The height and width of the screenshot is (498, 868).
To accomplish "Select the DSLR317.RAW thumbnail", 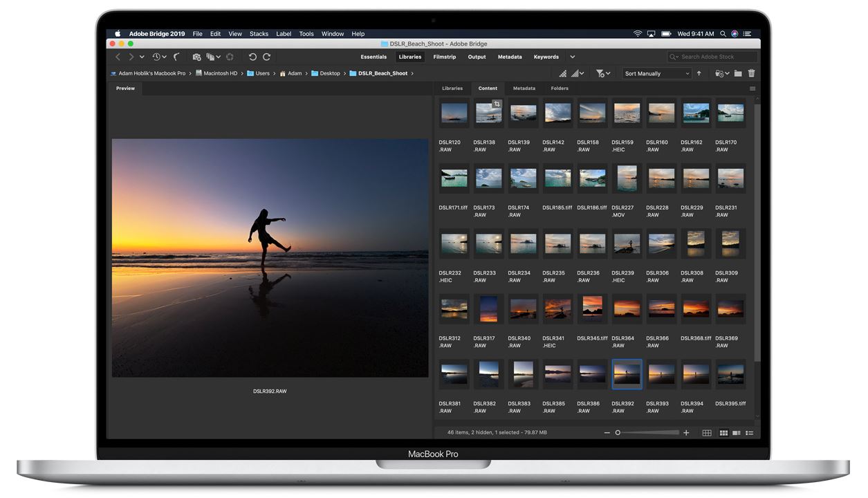I will [488, 308].
